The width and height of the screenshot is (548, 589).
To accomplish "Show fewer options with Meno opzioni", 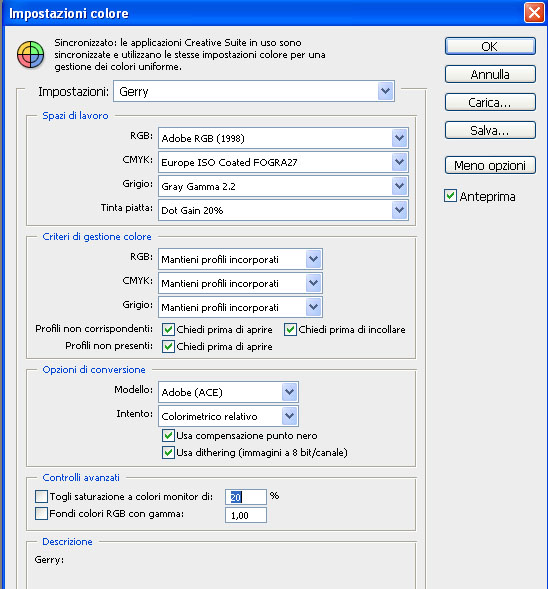I will (490, 165).
